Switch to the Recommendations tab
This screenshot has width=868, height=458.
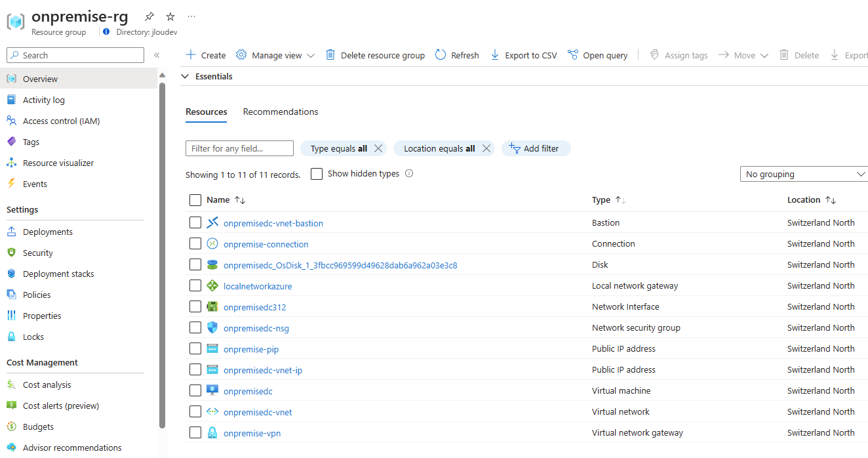[281, 112]
